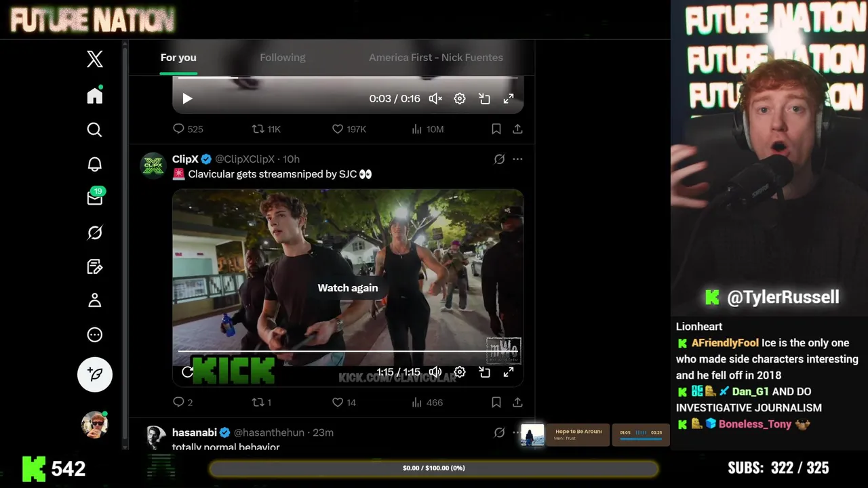The width and height of the screenshot is (868, 488).
Task: Open the 10h timestamp of ClipX post
Action: point(291,159)
